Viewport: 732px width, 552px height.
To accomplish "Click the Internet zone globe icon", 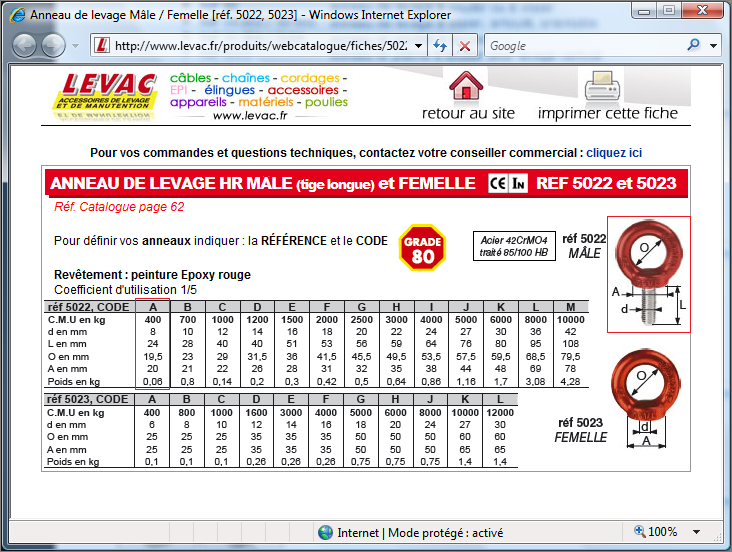I will (326, 532).
